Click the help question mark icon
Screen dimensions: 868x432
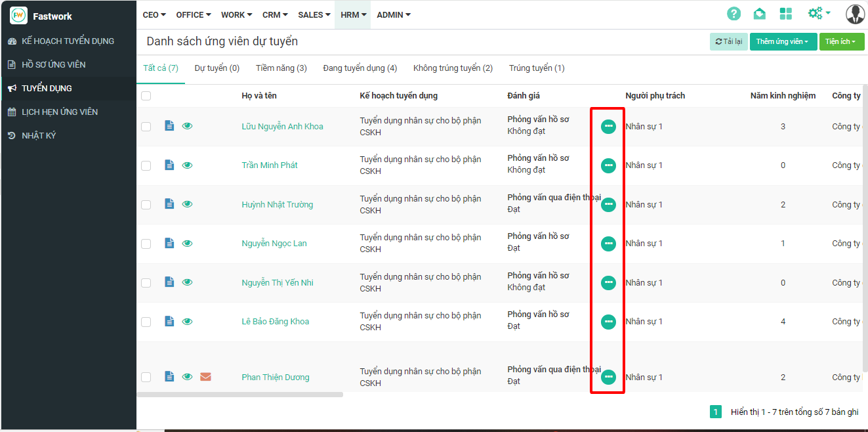pos(734,14)
